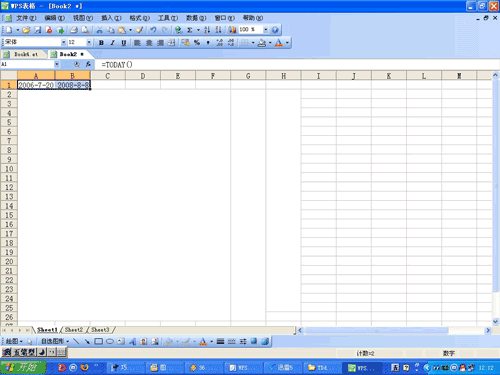Open the 编辑 (Edit) menu
The width and height of the screenshot is (500, 375).
click(55, 18)
